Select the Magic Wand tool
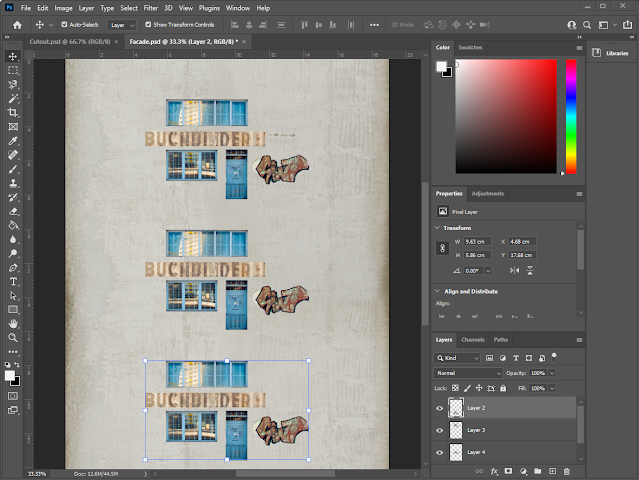The width and height of the screenshot is (639, 480). pyautogui.click(x=13, y=99)
